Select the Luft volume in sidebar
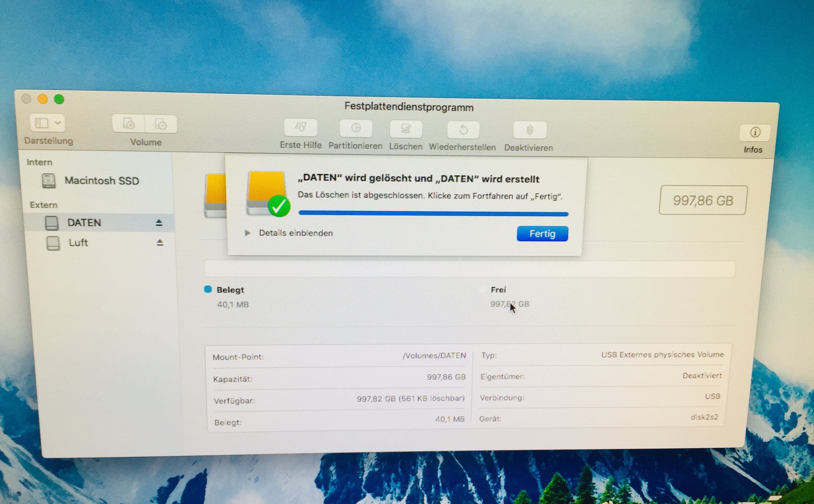The height and width of the screenshot is (504, 814). click(78, 243)
